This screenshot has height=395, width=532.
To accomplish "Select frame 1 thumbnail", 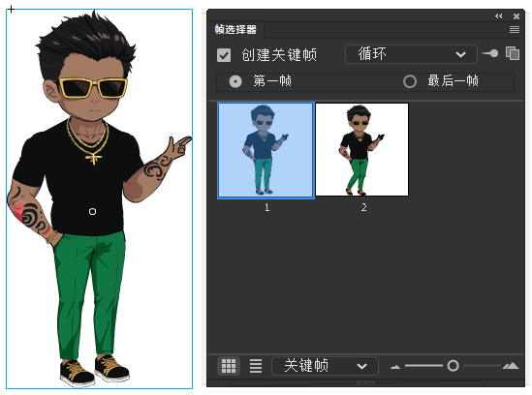I will click(x=266, y=150).
